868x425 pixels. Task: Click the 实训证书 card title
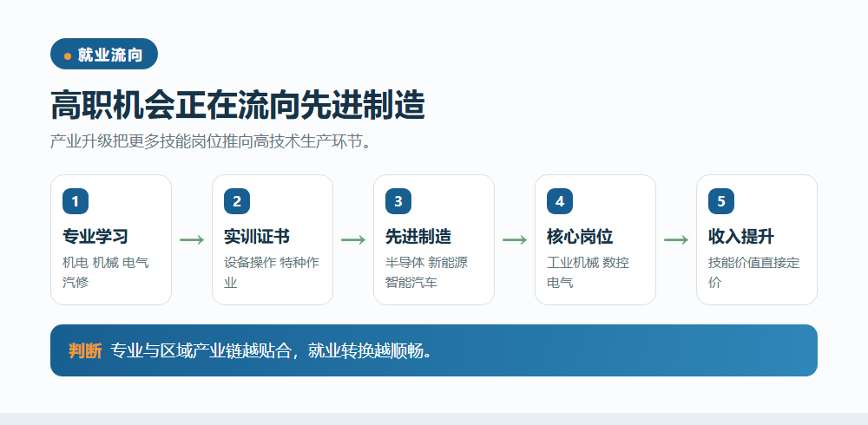(257, 237)
